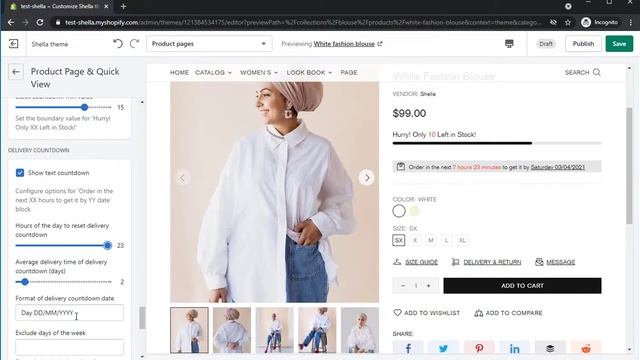The width and height of the screenshot is (640, 360).
Task: Select fourth product thumbnail
Action: pos(317,330)
